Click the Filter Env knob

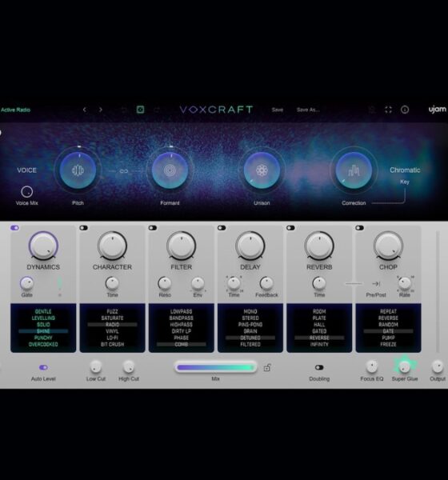198,283
